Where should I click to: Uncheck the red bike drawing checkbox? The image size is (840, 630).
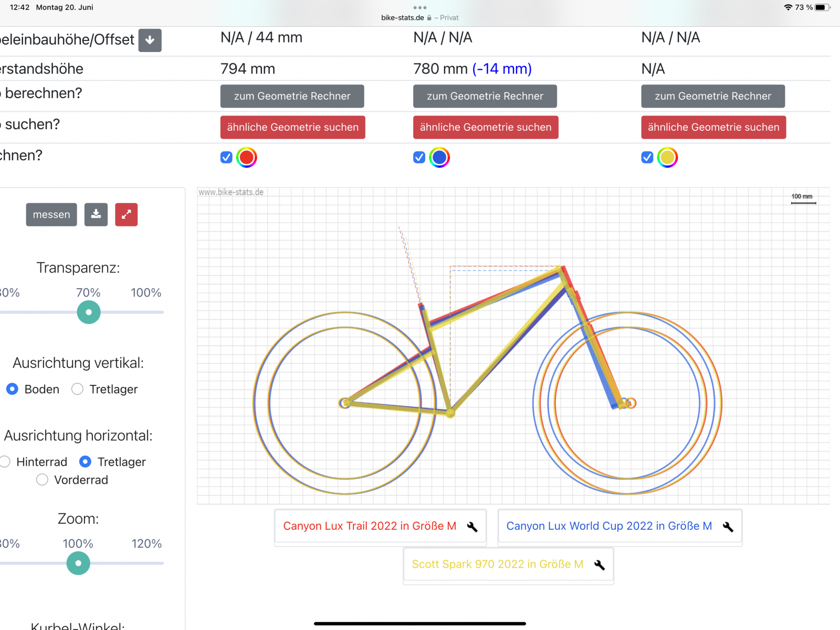[x=226, y=157]
